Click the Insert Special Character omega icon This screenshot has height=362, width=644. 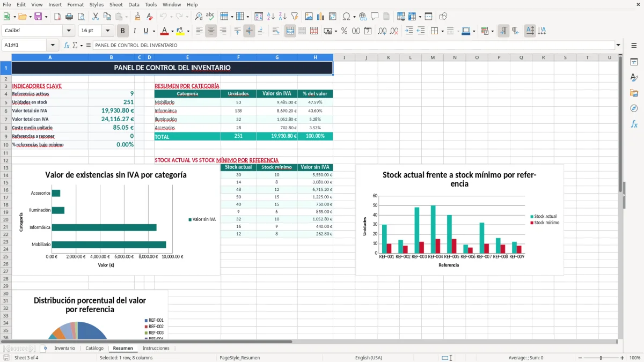point(346,17)
